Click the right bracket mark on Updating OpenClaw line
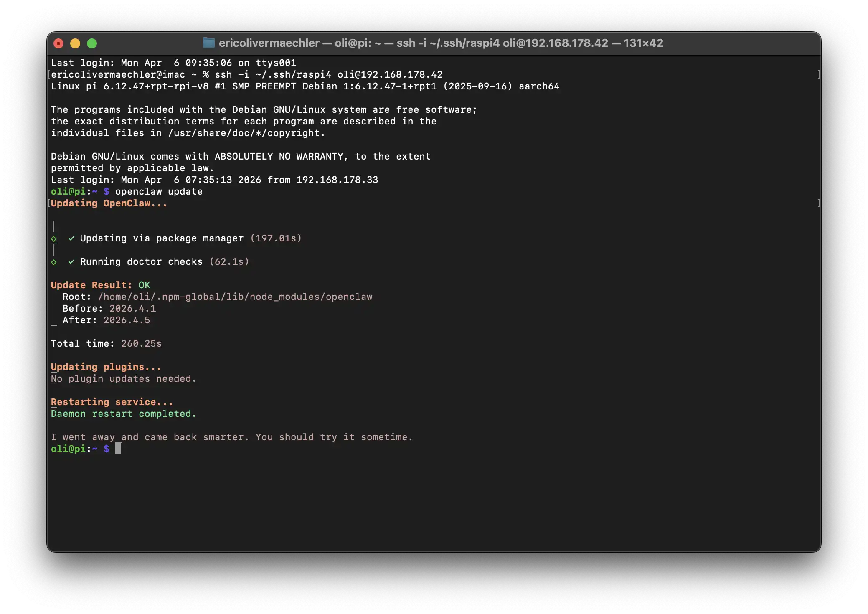Screen dimensions: 868x614 point(818,203)
